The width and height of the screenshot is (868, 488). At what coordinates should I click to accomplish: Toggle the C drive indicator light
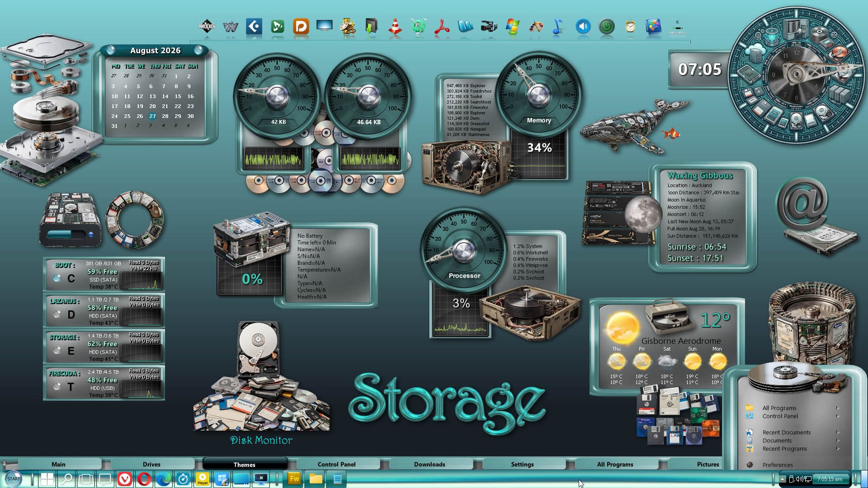(x=57, y=278)
